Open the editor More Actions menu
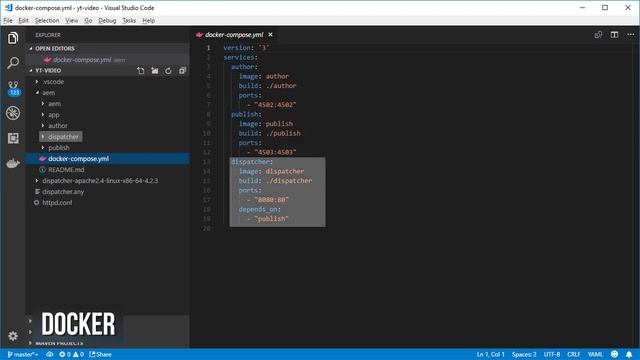640x360 pixels. (x=631, y=35)
